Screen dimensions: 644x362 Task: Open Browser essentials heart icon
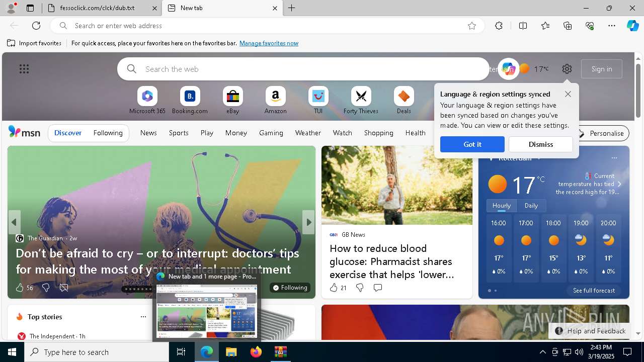pyautogui.click(x=590, y=26)
